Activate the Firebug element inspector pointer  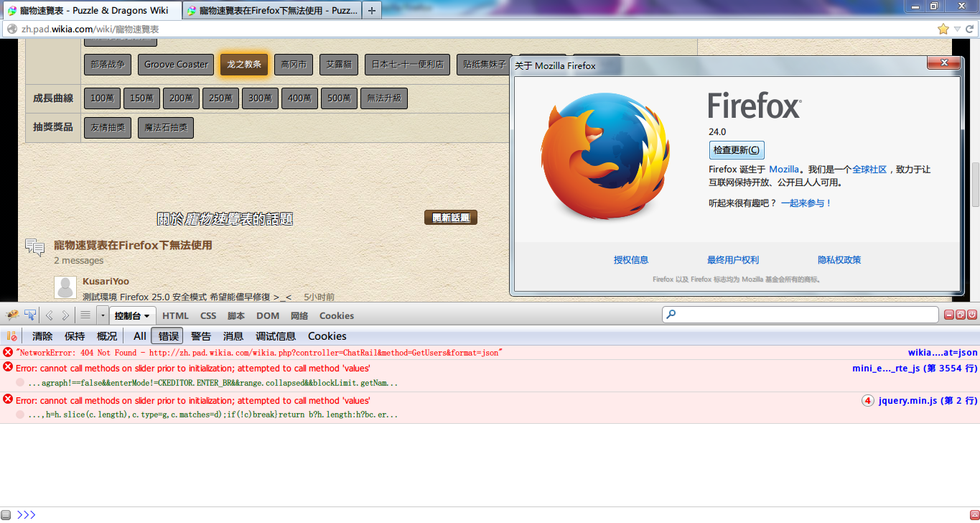pyautogui.click(x=30, y=315)
